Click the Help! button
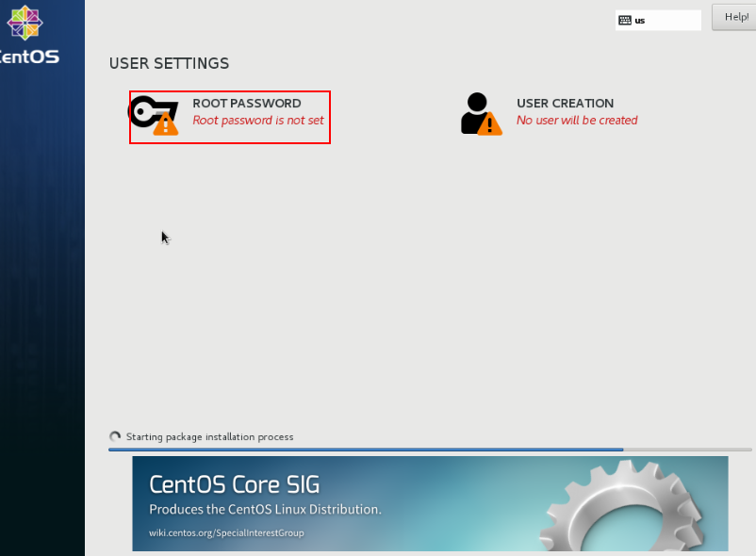The image size is (756, 556). coord(734,17)
